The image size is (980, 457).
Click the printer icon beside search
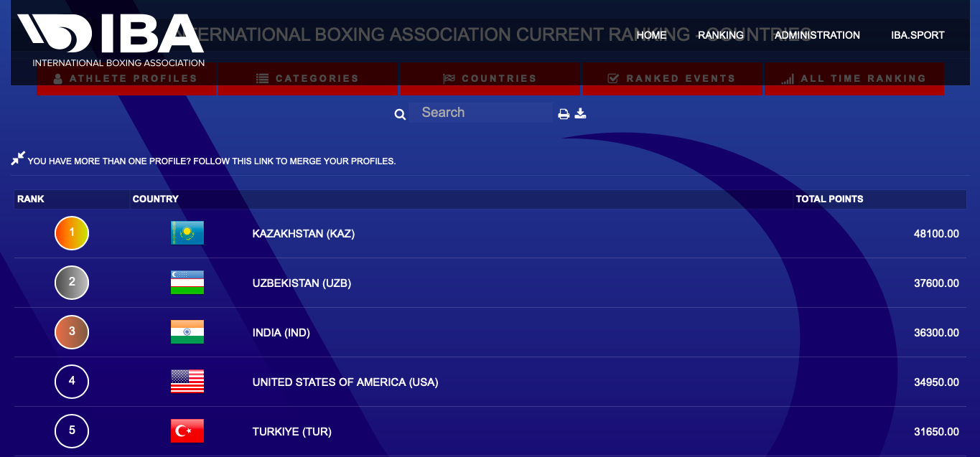coord(564,113)
